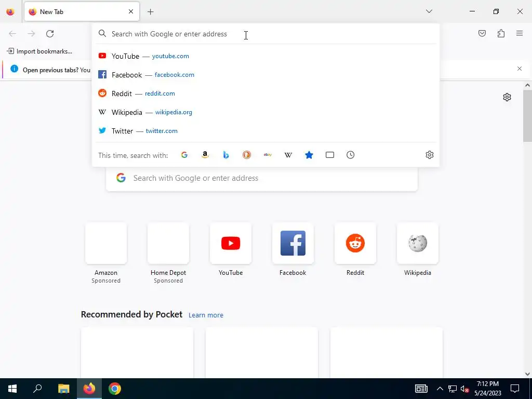Expand the list all tabs chevron
532x399 pixels.
point(429,11)
